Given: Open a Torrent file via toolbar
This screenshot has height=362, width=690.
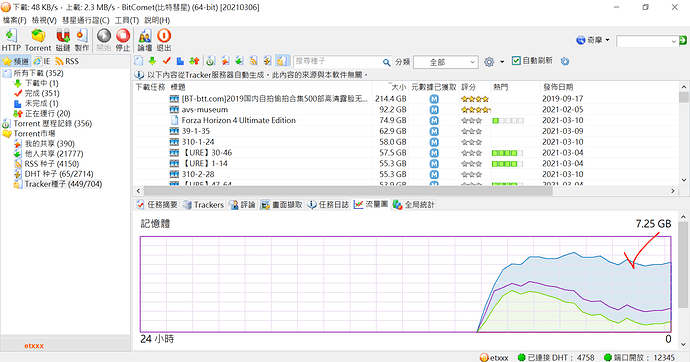Looking at the screenshot, I should pyautogui.click(x=38, y=36).
